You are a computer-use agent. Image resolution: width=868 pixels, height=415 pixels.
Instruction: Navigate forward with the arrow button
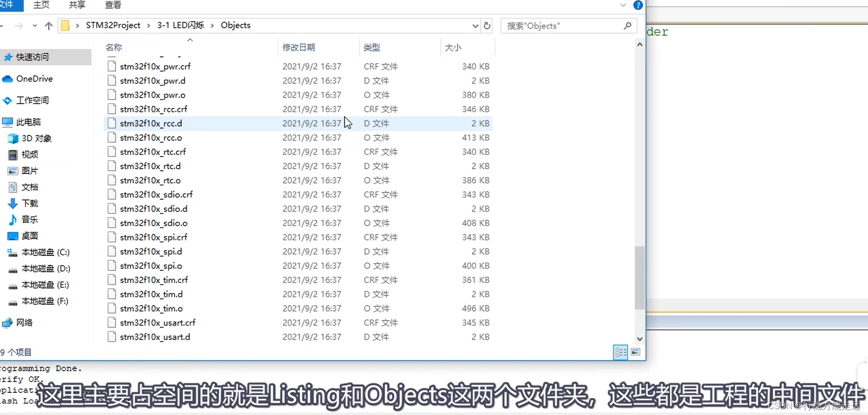coord(19,26)
